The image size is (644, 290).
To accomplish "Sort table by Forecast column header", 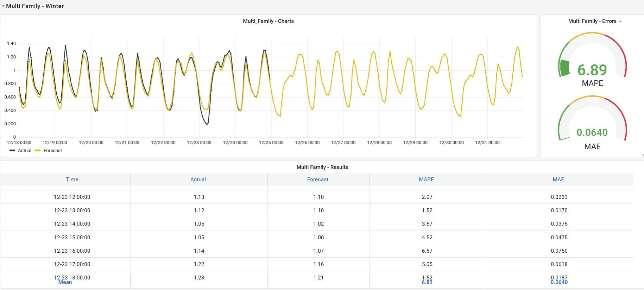I will click(x=318, y=179).
